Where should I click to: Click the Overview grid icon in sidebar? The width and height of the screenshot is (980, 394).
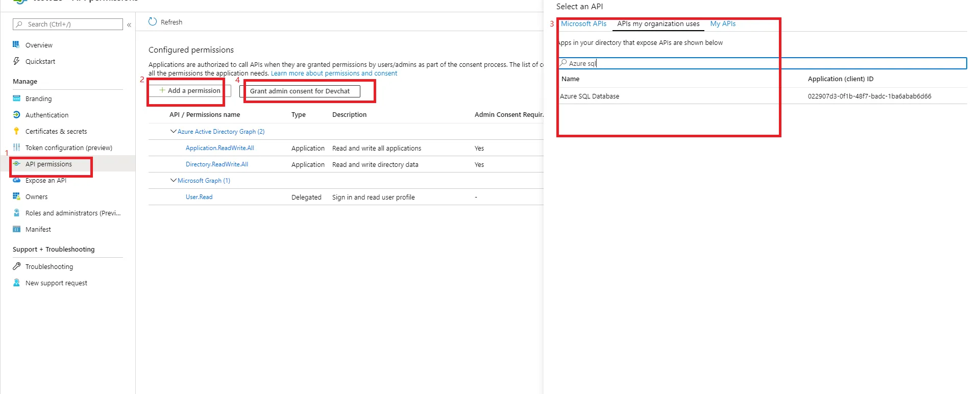tap(16, 45)
